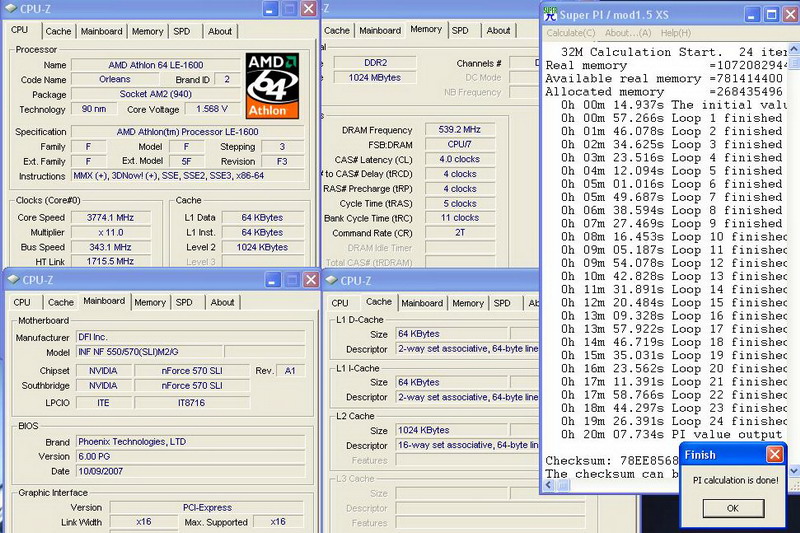Switch to SPD tab in Memory CPU-Z window

point(460,31)
